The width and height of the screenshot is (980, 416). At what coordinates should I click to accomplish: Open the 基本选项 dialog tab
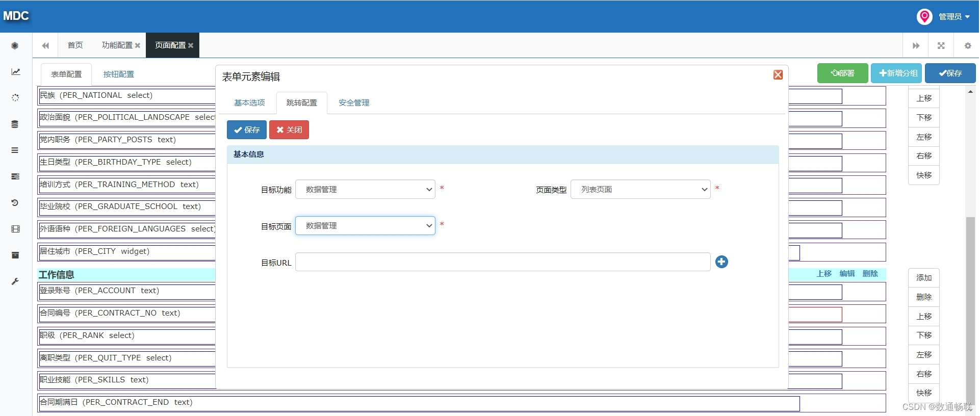(249, 103)
